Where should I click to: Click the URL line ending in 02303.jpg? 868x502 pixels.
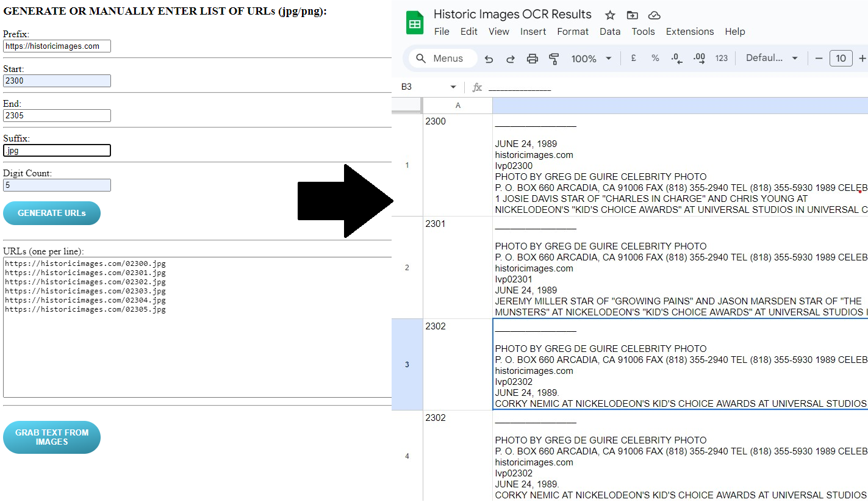click(x=85, y=291)
